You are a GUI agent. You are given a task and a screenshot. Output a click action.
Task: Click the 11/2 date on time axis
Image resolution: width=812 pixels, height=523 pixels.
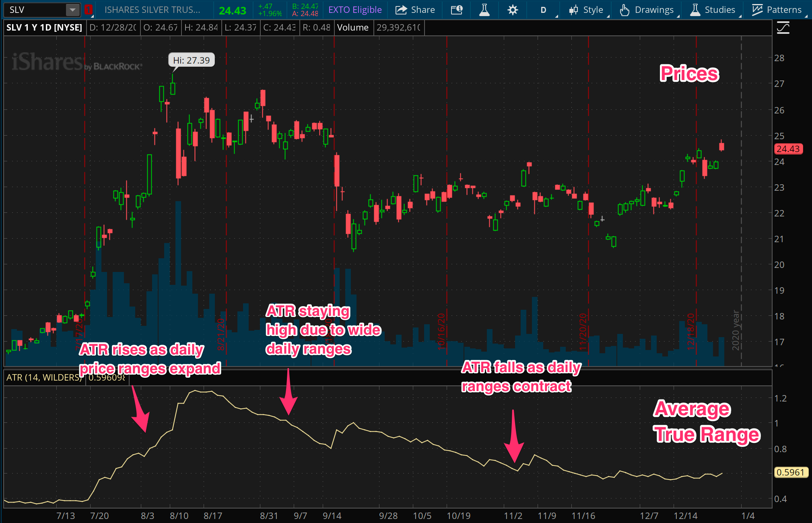pos(513,516)
